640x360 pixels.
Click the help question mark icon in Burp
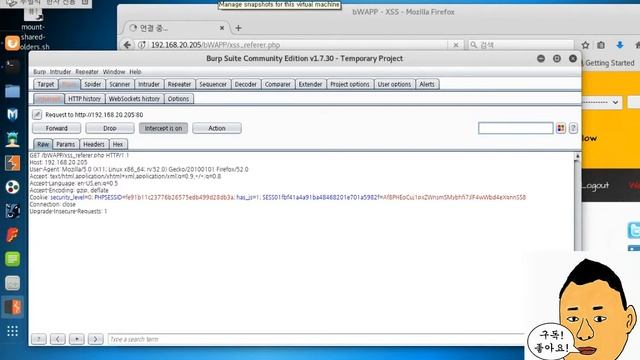573,128
